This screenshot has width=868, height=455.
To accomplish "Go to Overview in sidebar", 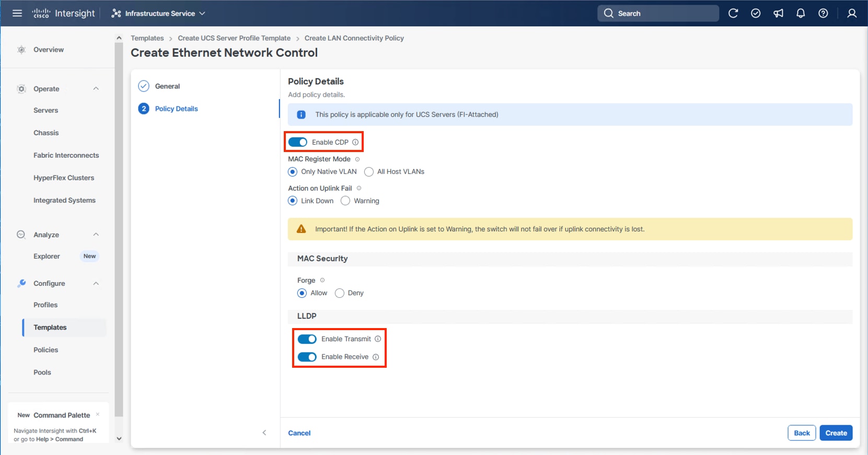I will click(49, 50).
